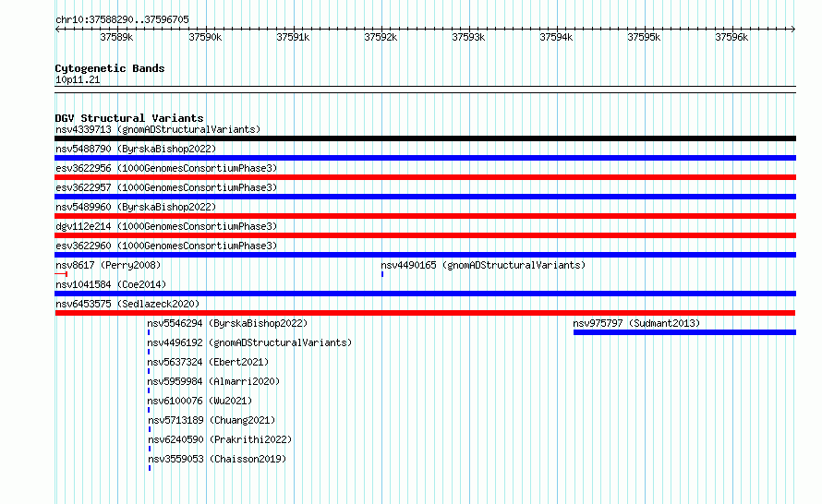
Task: Select the 10p11.21 band label
Action: pos(78,79)
